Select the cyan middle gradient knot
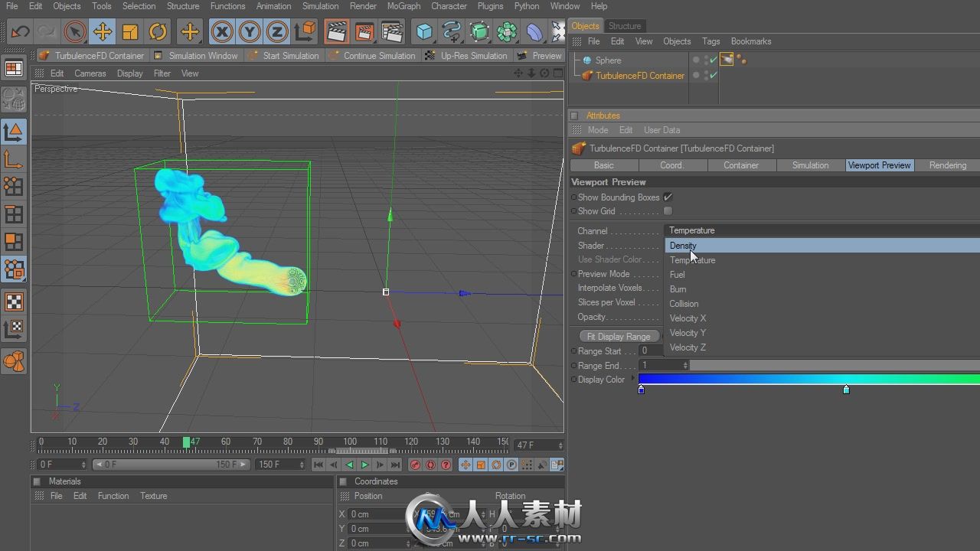 [846, 390]
